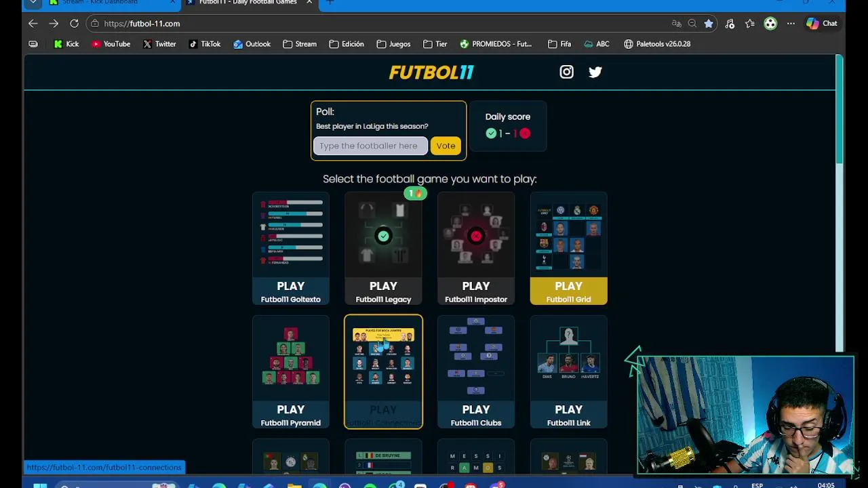Click the FUTBOL11 site logo
Screen dimensions: 868x488
click(x=431, y=72)
